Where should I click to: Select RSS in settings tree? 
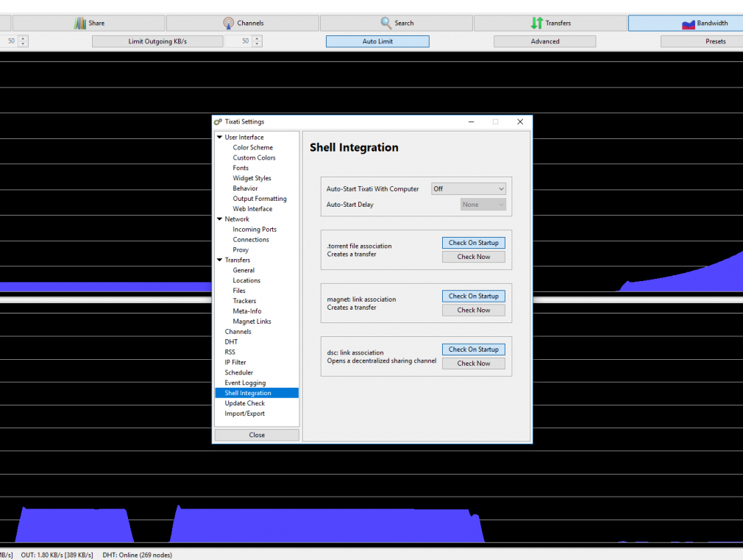pyautogui.click(x=230, y=352)
